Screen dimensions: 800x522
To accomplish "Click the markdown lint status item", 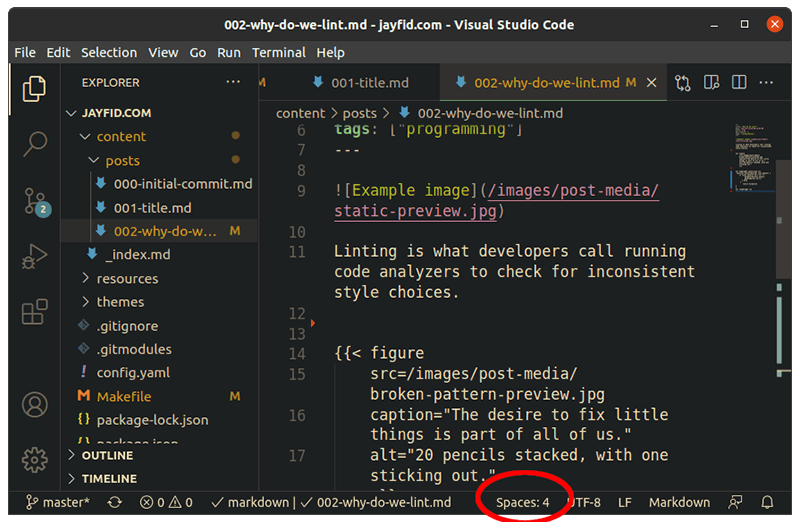I will [250, 503].
